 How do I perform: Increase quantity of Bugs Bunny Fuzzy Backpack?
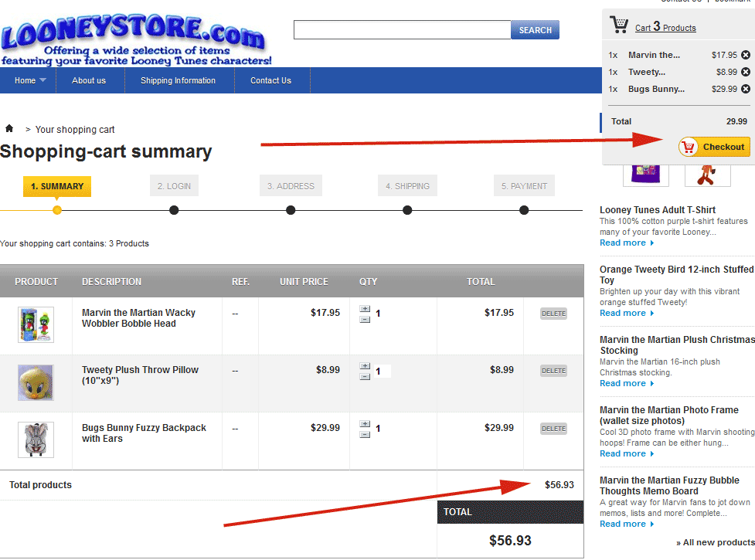(365, 424)
